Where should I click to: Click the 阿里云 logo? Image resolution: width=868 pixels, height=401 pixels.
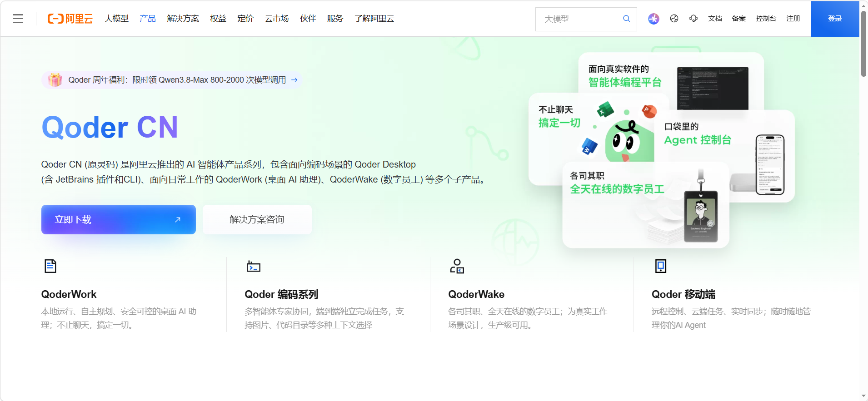pyautogui.click(x=70, y=19)
